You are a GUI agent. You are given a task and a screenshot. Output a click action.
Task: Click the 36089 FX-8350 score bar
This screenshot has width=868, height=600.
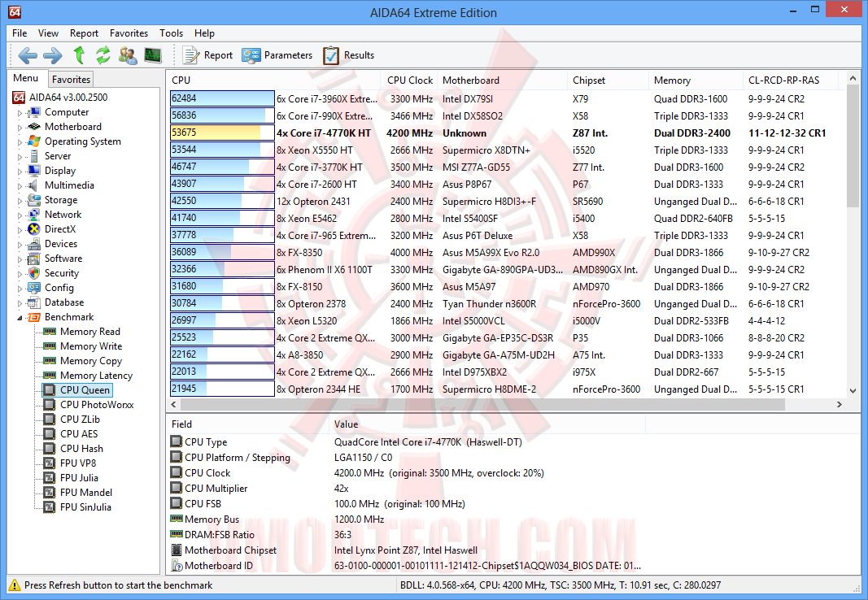[x=222, y=252]
